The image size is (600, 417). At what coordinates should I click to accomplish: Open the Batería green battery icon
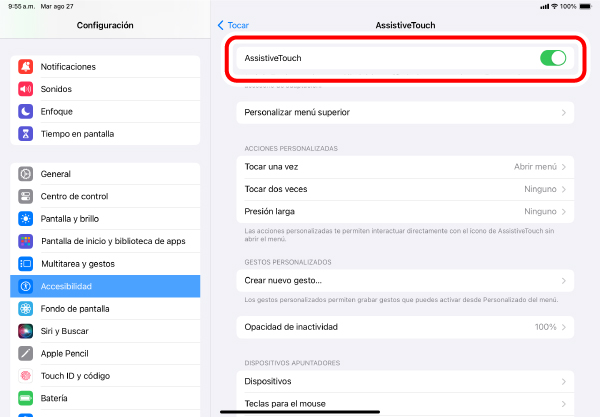coord(26,398)
